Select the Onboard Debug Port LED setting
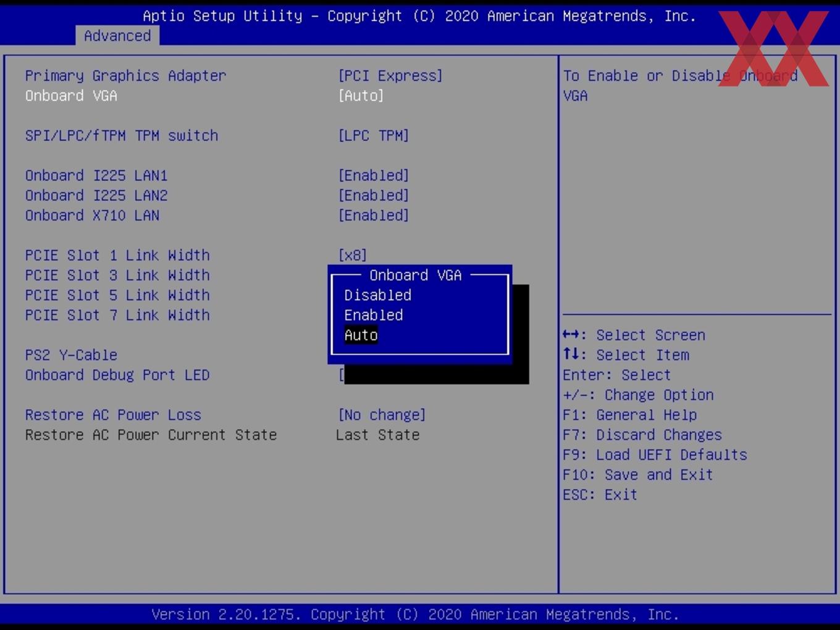840x630 pixels. 117,375
